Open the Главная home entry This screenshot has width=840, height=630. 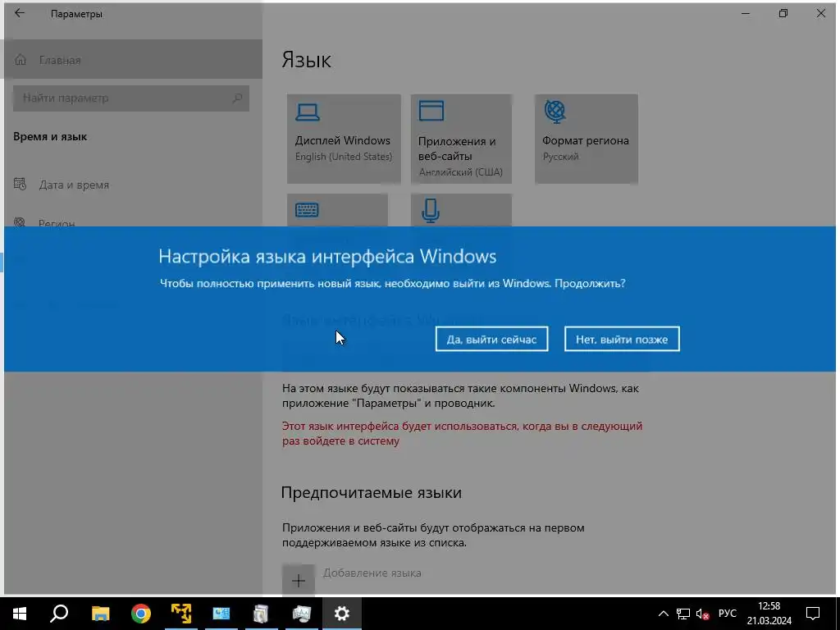click(x=134, y=59)
